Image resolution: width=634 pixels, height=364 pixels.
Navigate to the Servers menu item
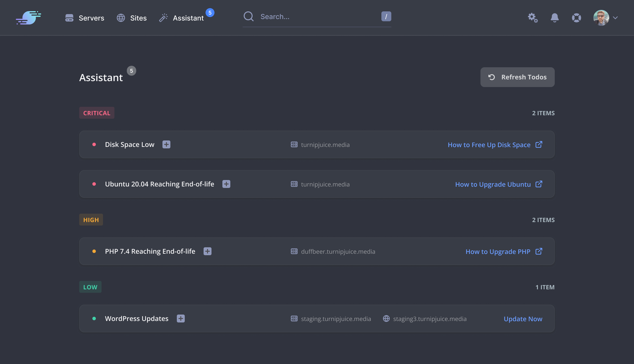click(91, 18)
